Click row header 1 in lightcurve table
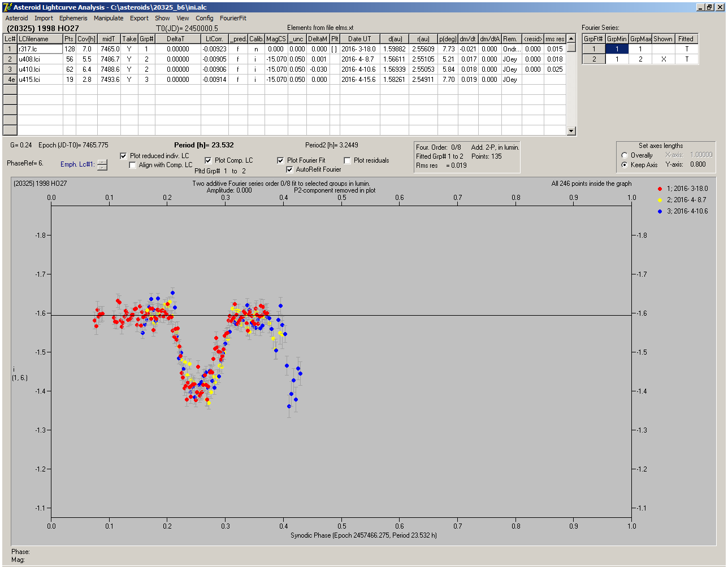The height and width of the screenshot is (567, 728). coord(10,49)
